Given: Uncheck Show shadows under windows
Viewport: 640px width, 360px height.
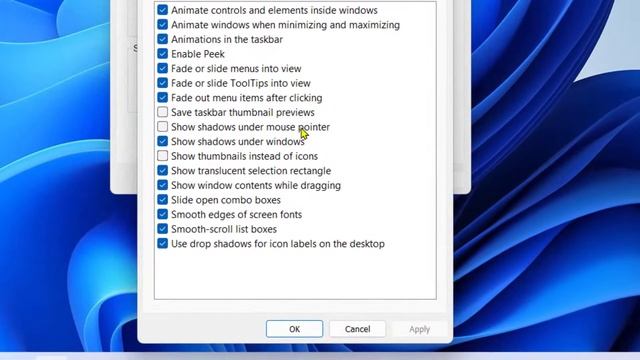Looking at the screenshot, I should (x=162, y=141).
